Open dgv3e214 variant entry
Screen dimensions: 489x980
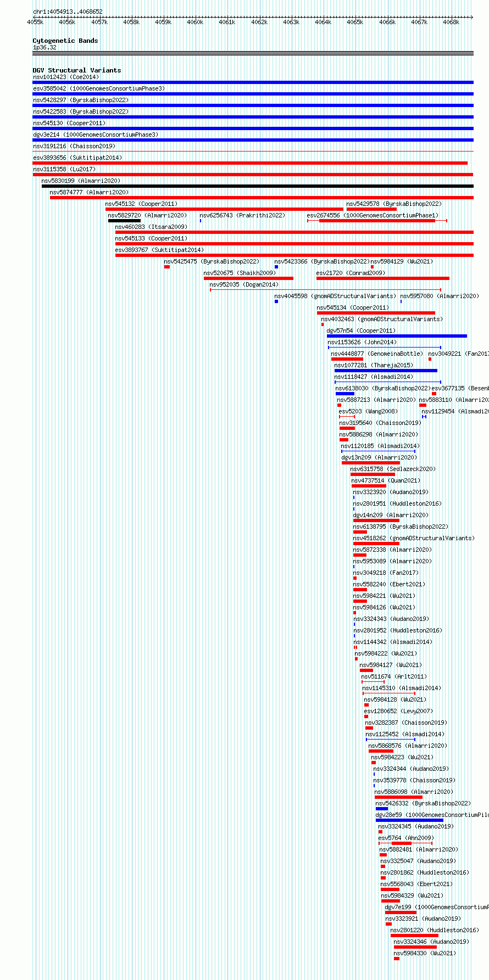click(x=96, y=135)
